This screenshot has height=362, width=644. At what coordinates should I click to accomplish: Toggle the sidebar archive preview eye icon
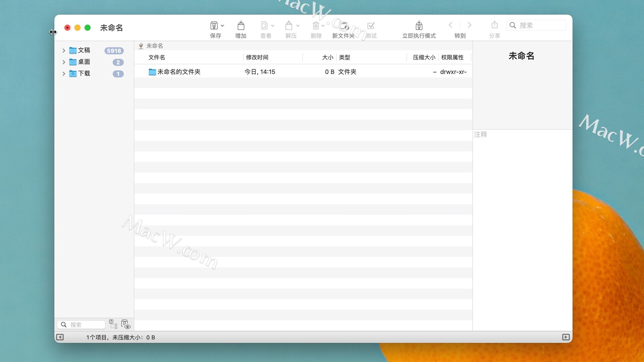[x=126, y=324]
